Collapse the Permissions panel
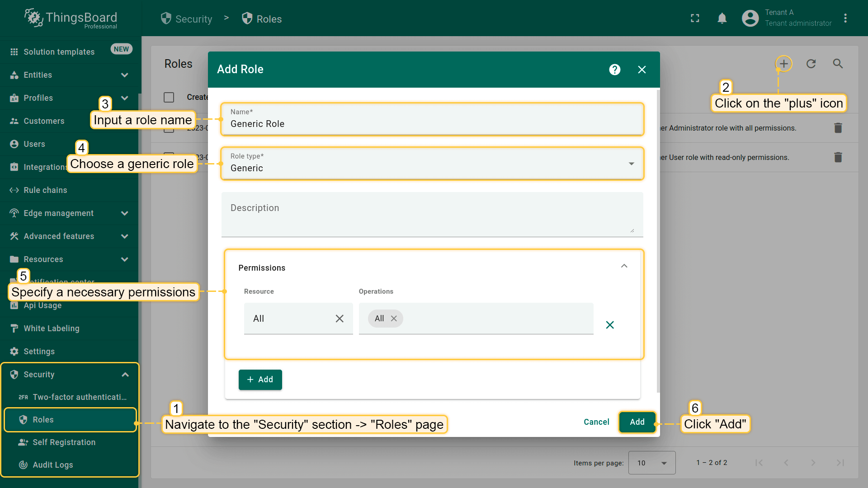868x488 pixels. click(624, 266)
